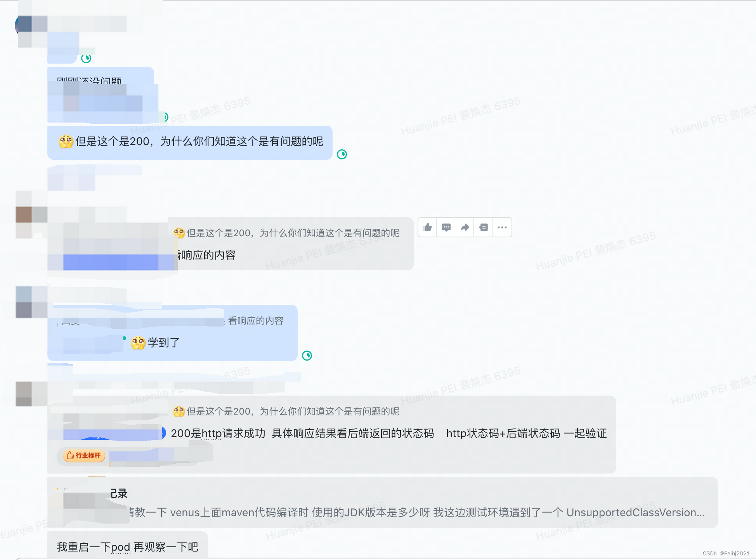Open avatar beside the 行业标杆 sender's message
Image resolution: width=756 pixels, height=560 pixels.
pos(24,393)
